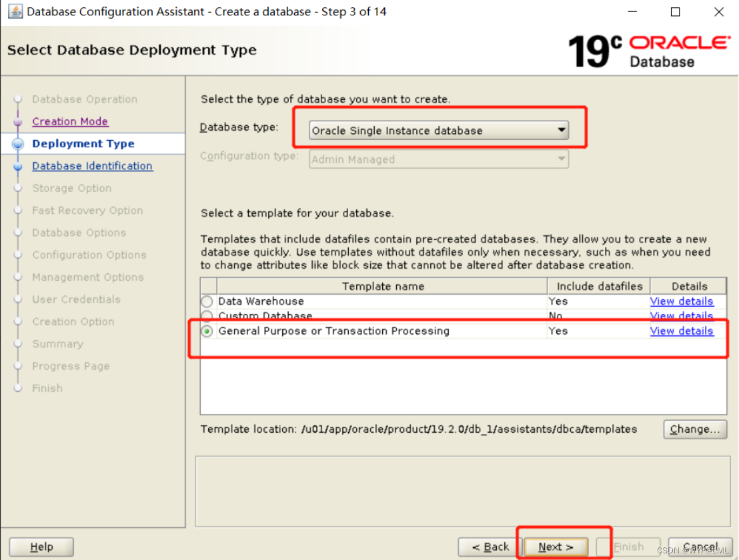Open View details for General Purpose template
739x560 pixels.
[681, 331]
